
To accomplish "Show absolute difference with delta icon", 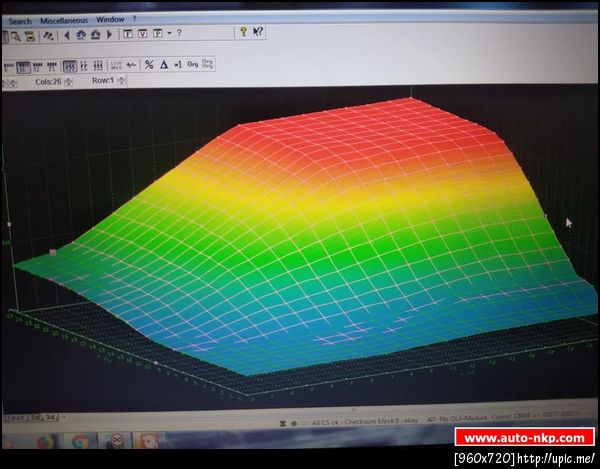I will pyautogui.click(x=164, y=65).
